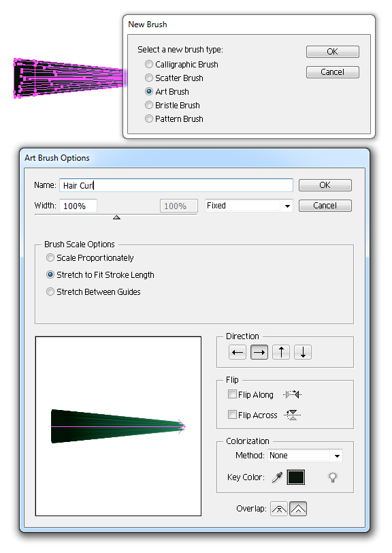Open colorization tips lightbulb
392x553 pixels.
pyautogui.click(x=333, y=477)
